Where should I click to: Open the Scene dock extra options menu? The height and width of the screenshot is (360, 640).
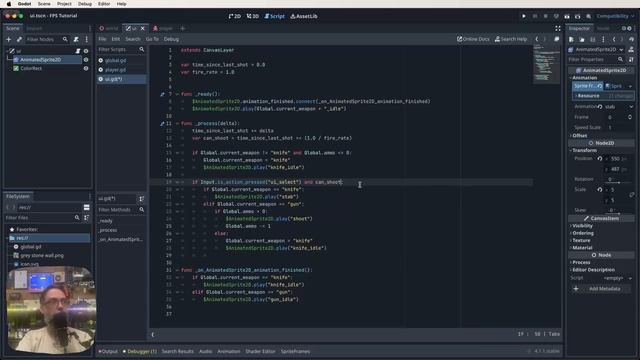point(86,39)
